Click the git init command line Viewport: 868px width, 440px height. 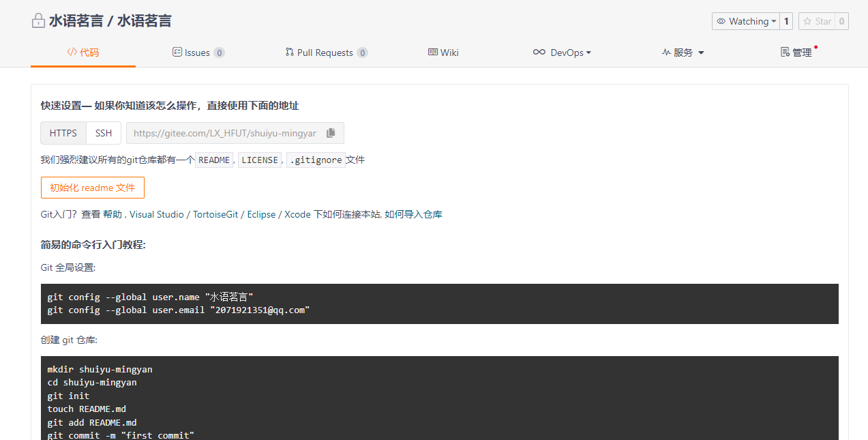(x=68, y=396)
